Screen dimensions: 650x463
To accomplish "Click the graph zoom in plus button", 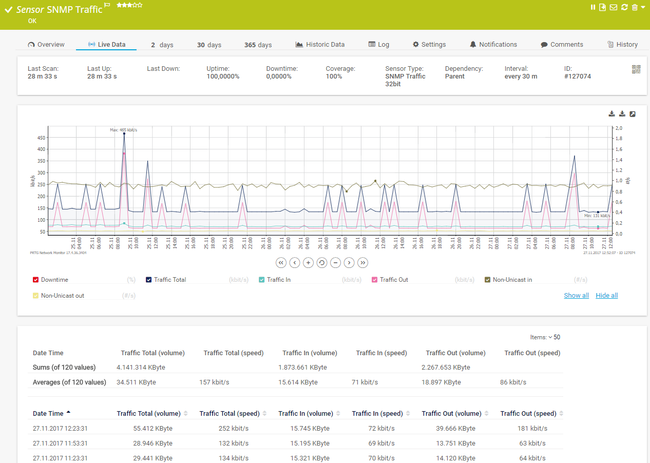I will coord(308,262).
